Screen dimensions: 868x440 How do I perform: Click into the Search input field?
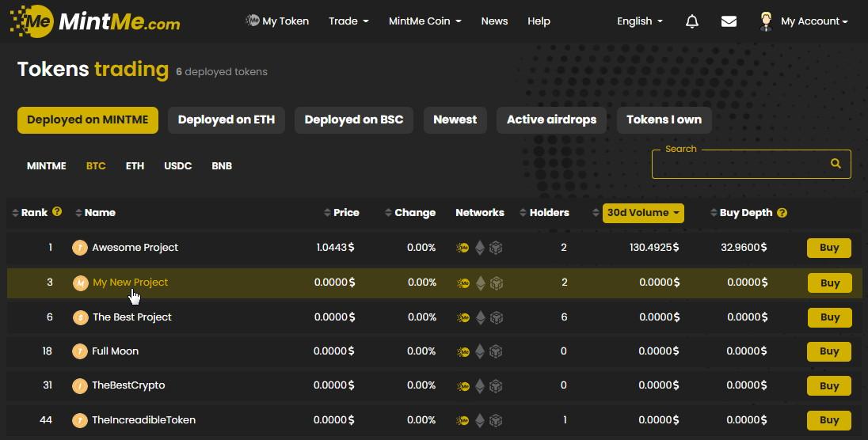(737, 164)
